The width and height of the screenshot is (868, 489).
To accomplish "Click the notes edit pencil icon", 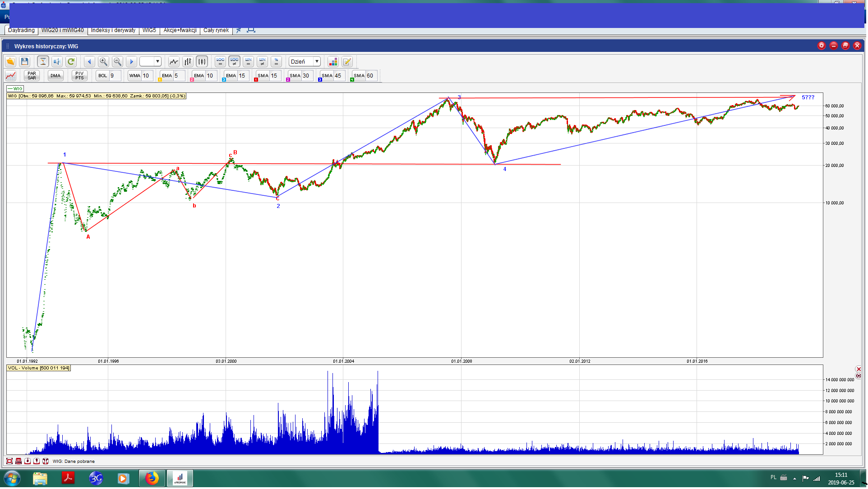I will pos(347,62).
